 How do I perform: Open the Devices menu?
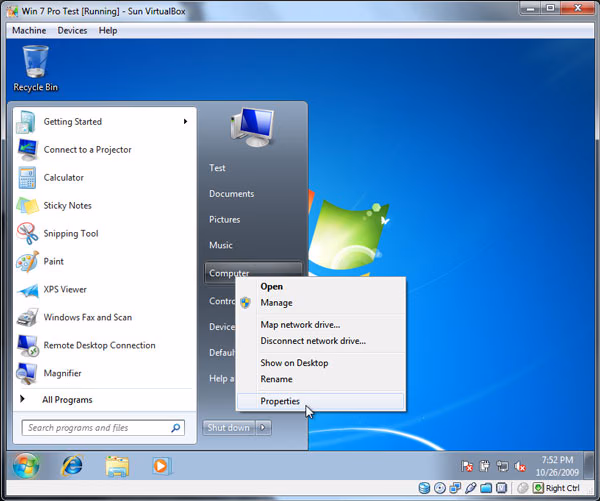pos(72,31)
